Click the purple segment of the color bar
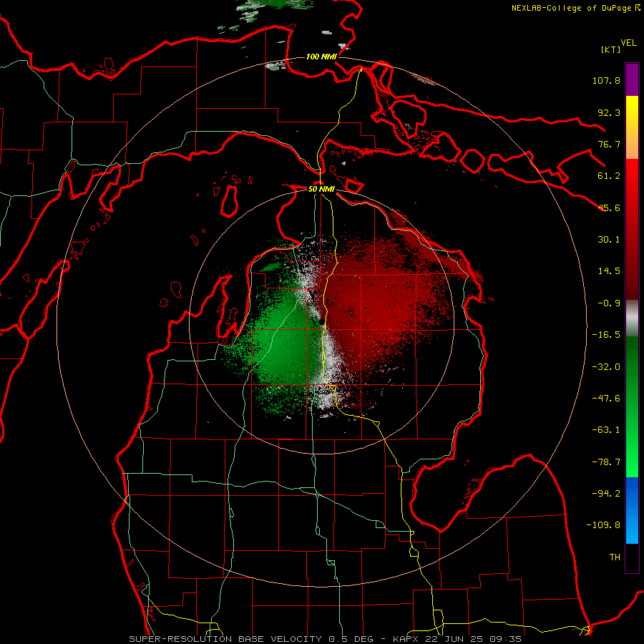This screenshot has width=644, height=644. pyautogui.click(x=632, y=79)
